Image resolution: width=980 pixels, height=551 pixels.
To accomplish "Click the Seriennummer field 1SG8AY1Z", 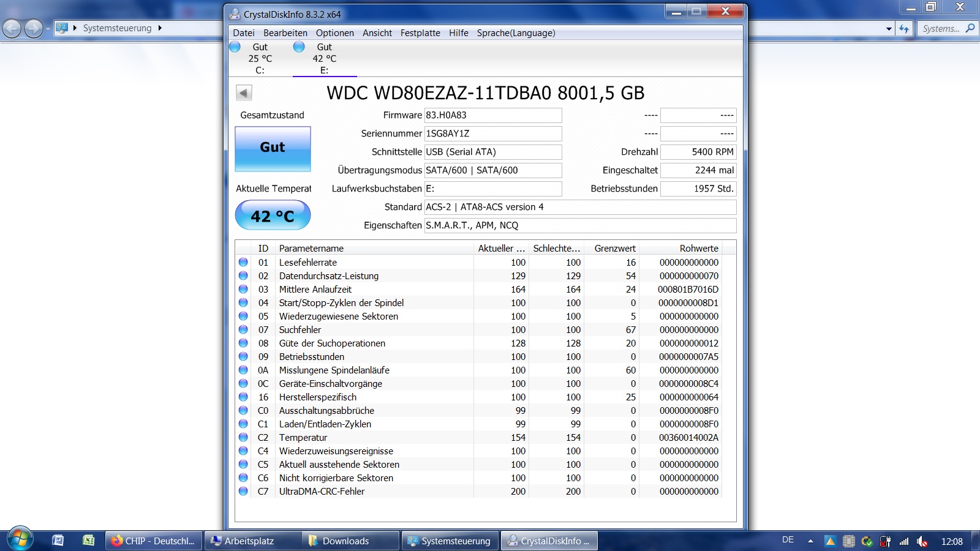I will coord(493,133).
